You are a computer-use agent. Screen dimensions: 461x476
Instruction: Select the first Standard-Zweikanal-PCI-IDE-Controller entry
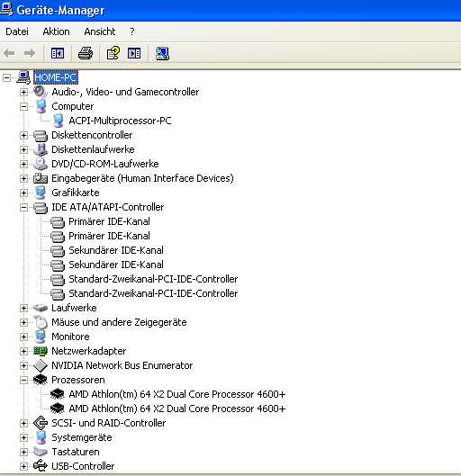coord(153,279)
